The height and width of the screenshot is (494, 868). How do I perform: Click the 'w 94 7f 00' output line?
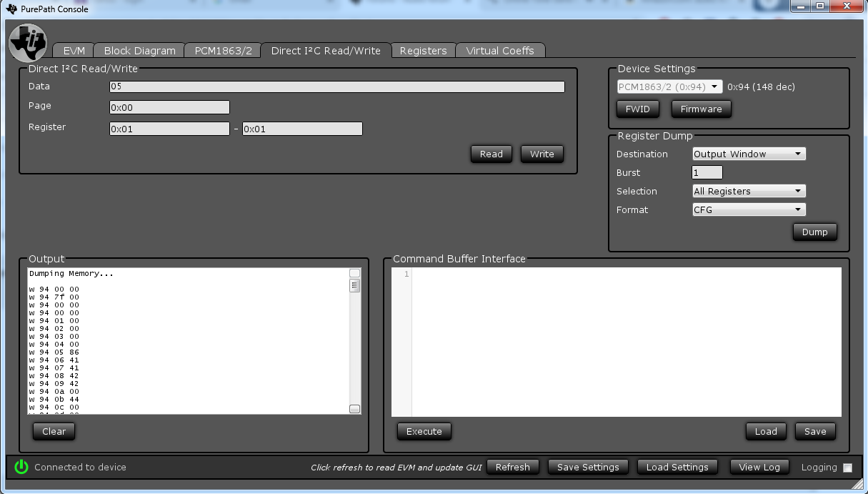tap(54, 297)
